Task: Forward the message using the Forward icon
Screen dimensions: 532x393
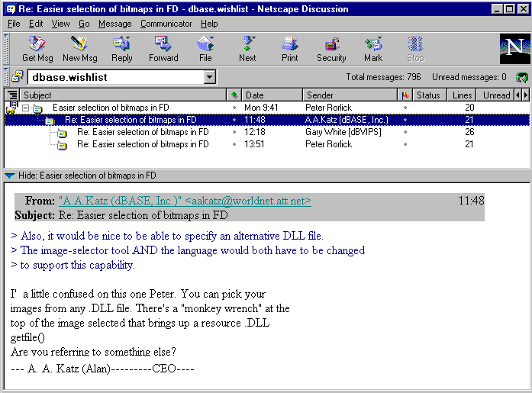Action: tap(163, 48)
